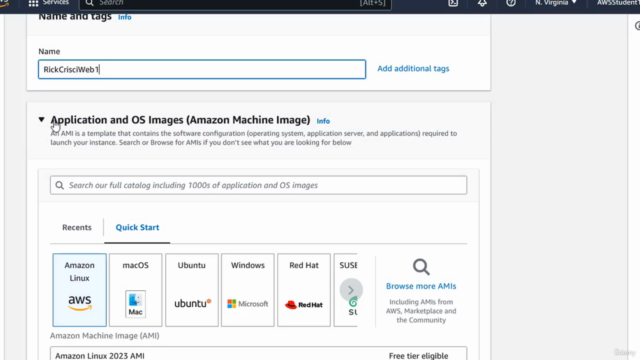Click magnifier icon in AMI search field

[x=60, y=185]
